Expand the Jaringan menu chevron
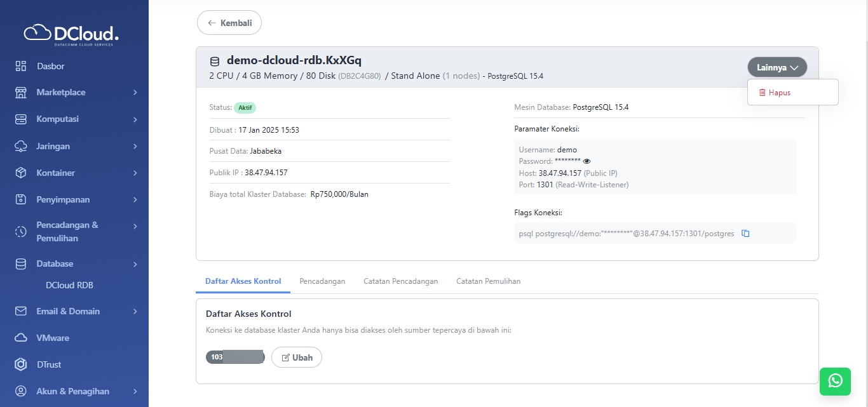Screen dimensions: 868x407 click(135, 146)
